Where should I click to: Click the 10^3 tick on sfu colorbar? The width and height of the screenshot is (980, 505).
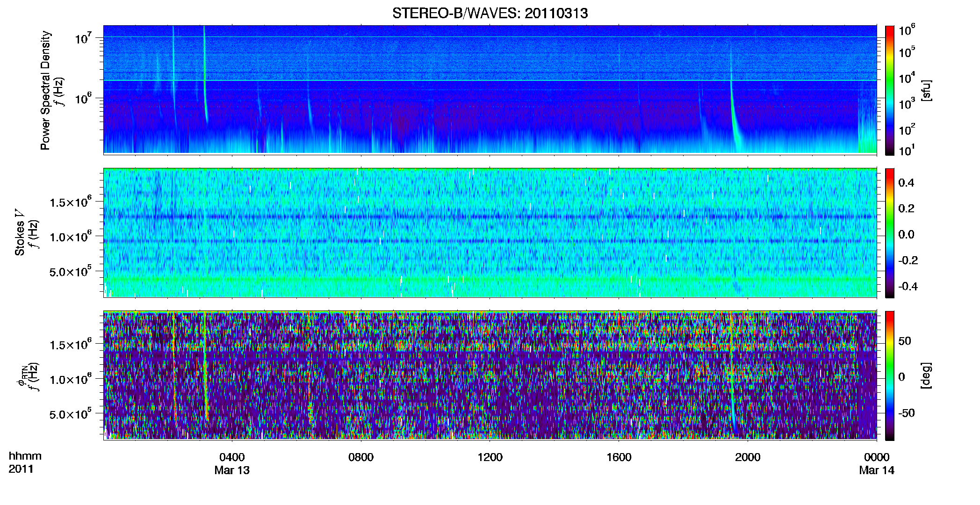[x=907, y=104]
